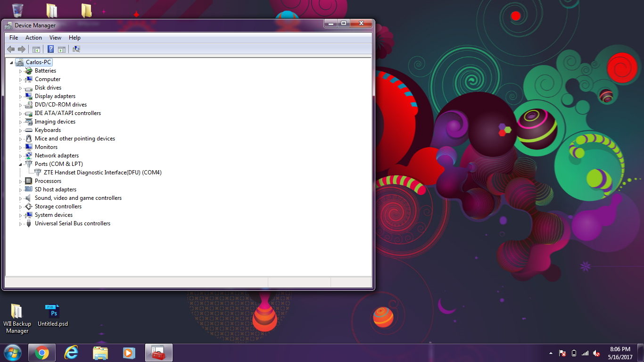Expand the Batteries category

point(20,71)
